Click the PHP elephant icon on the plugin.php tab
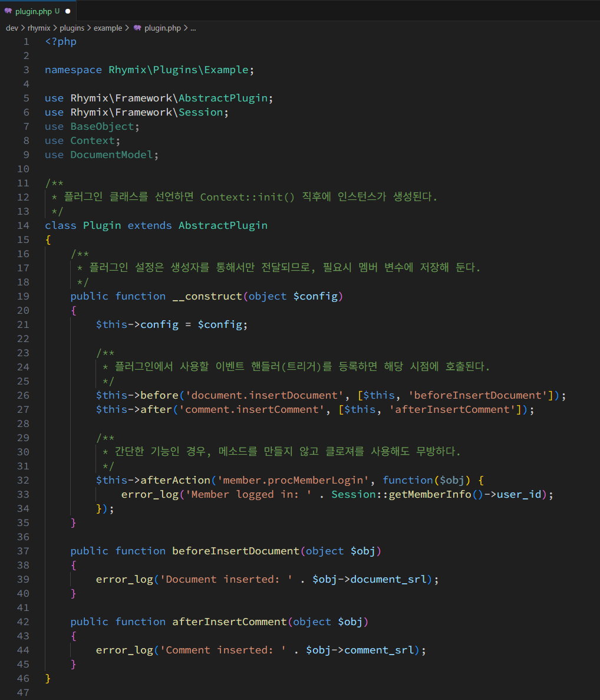Viewport: 600px width, 700px height. pyautogui.click(x=8, y=10)
